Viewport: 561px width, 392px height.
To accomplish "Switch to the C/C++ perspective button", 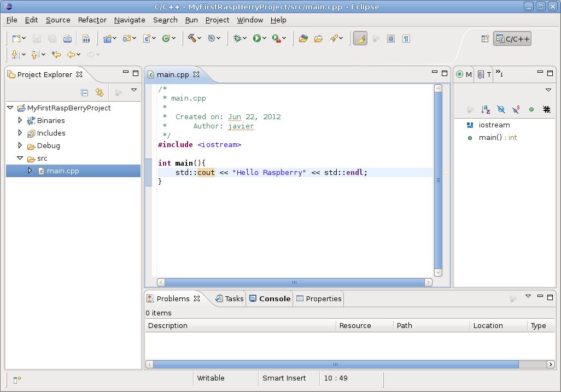I will pyautogui.click(x=512, y=39).
